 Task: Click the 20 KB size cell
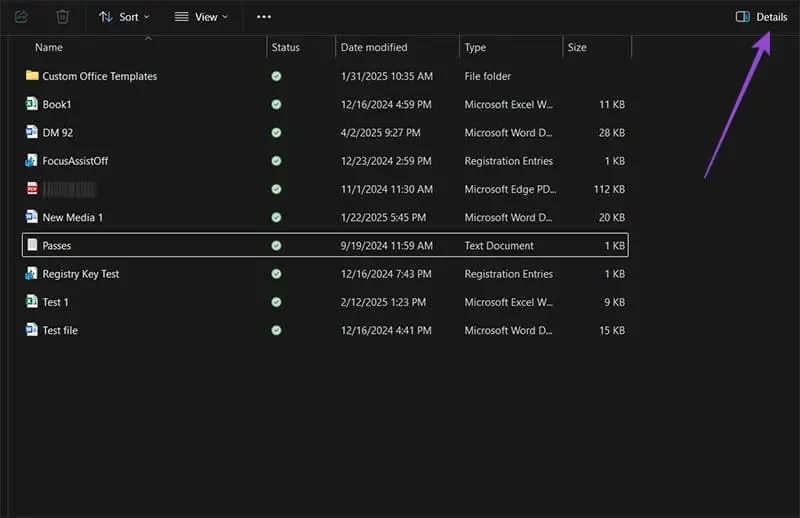point(612,217)
